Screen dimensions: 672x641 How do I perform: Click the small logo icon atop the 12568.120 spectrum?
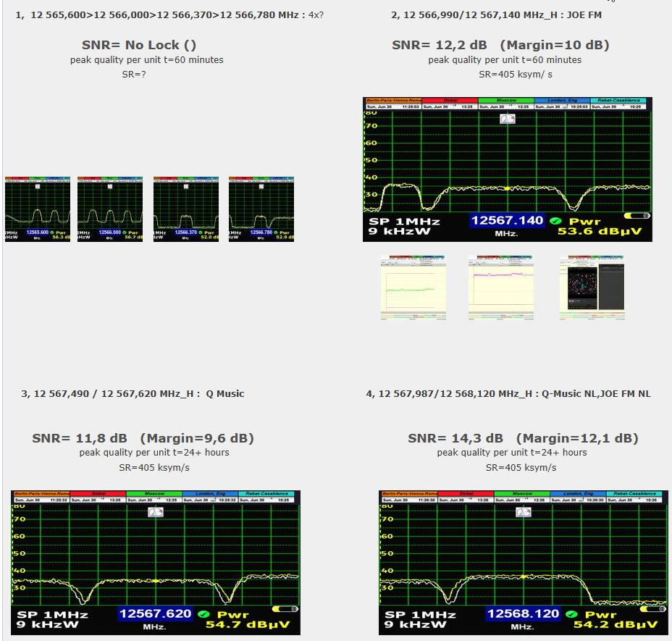(x=524, y=512)
